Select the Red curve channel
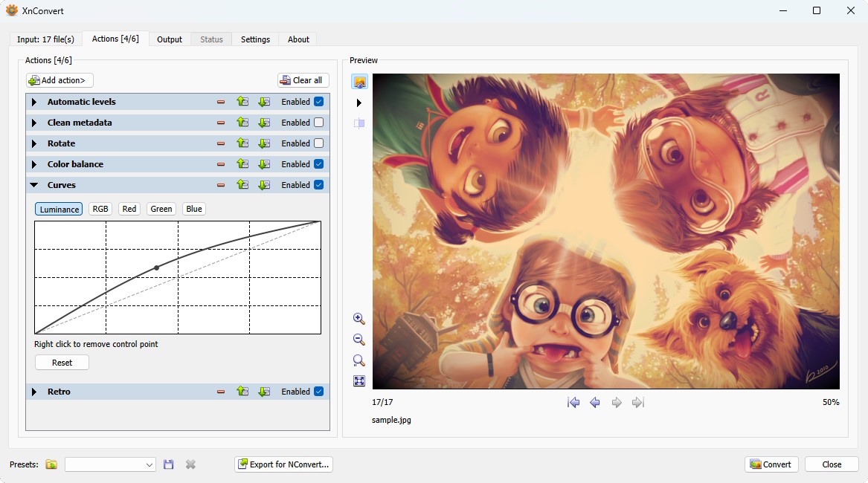This screenshot has height=483, width=868. tap(129, 209)
